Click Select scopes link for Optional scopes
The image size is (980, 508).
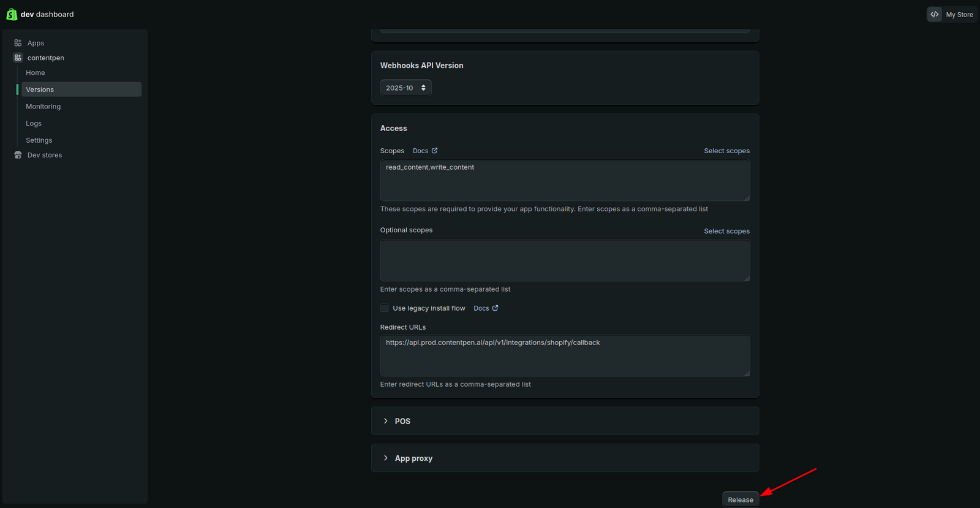726,231
